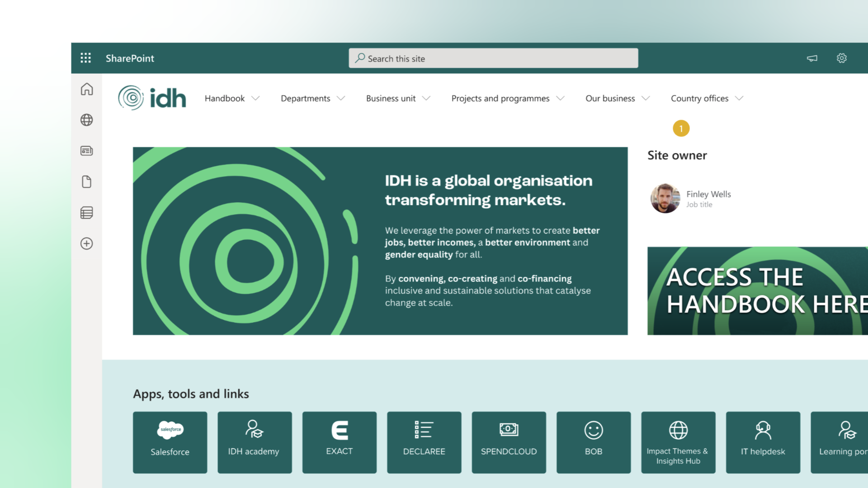Open the IT helpdesk tile
The image size is (868, 488).
763,442
